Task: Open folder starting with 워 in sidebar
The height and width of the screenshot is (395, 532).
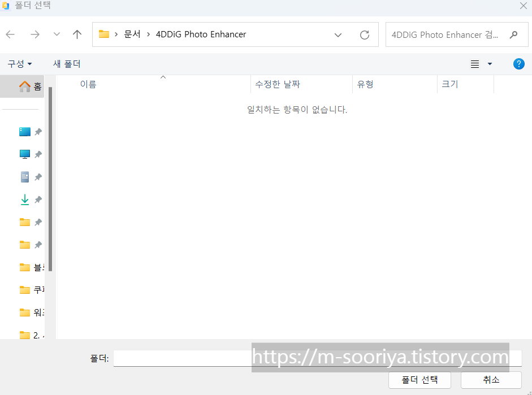Action: point(32,312)
